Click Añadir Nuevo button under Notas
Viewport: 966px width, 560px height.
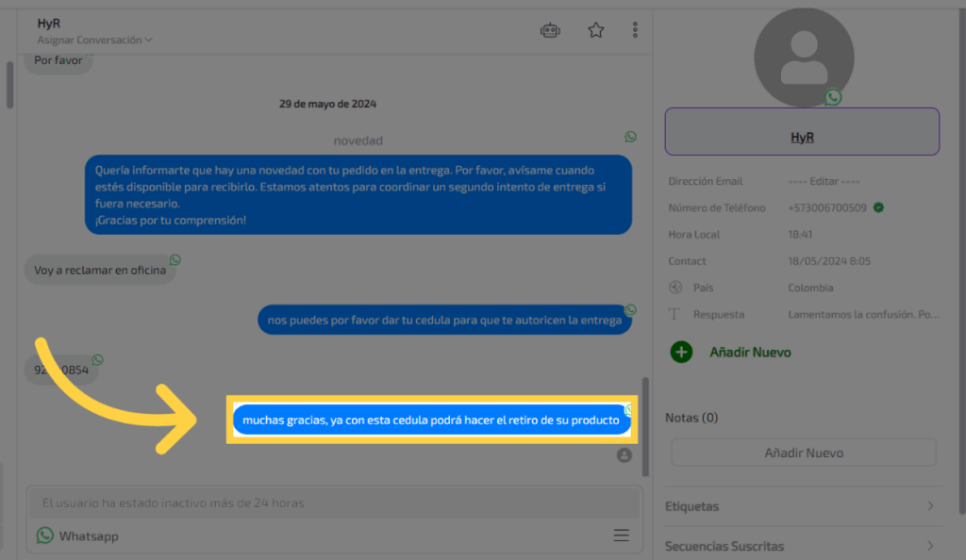tap(803, 453)
